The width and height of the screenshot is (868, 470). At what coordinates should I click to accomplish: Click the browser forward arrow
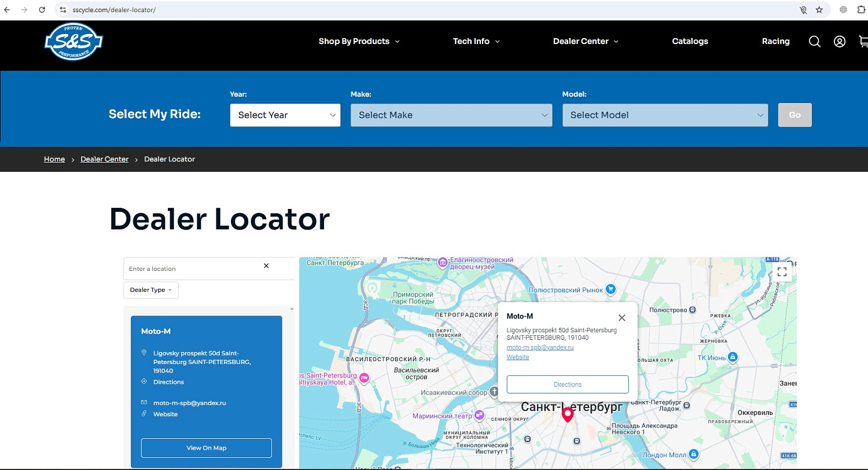pyautogui.click(x=24, y=10)
